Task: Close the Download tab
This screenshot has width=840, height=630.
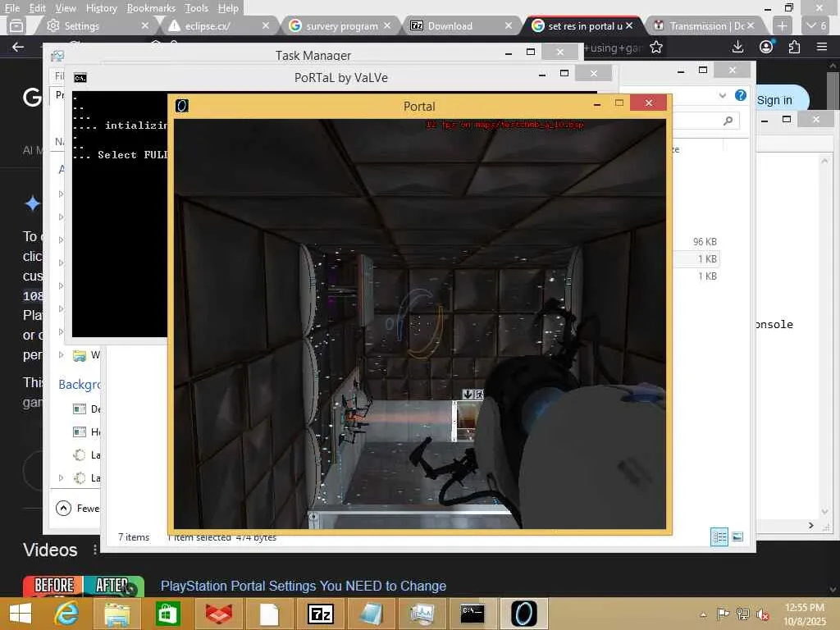Action: point(509,25)
